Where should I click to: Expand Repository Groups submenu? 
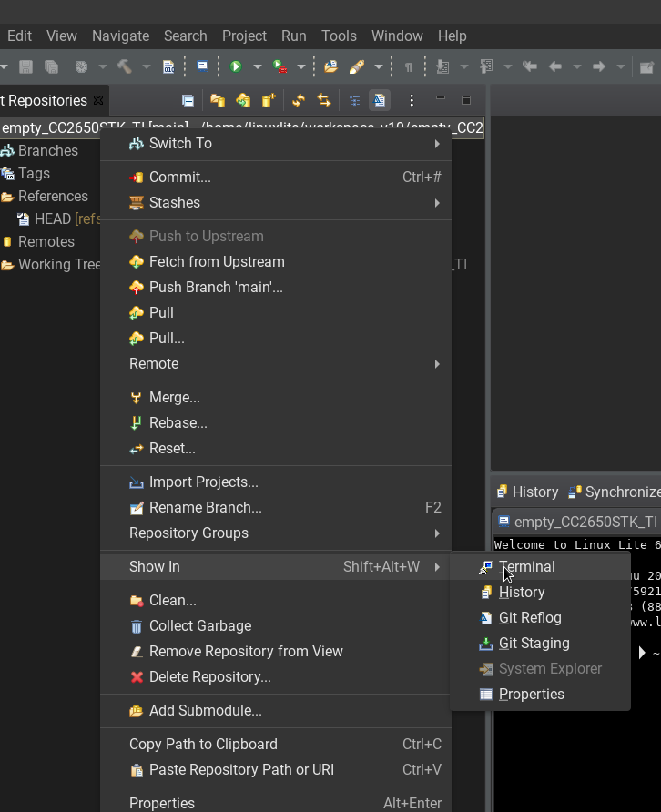[x=276, y=533]
